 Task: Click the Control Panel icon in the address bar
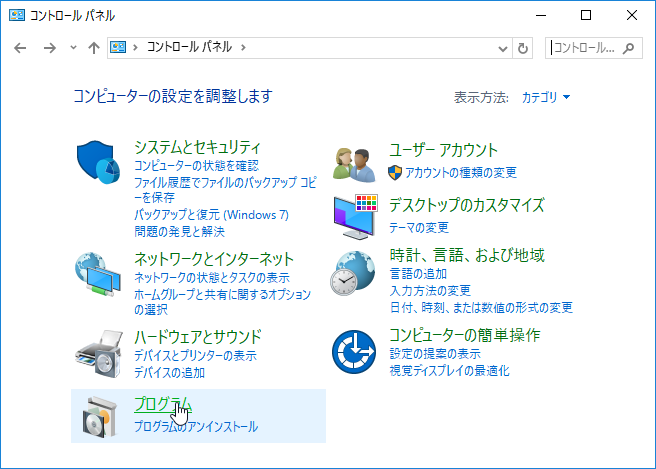click(118, 47)
